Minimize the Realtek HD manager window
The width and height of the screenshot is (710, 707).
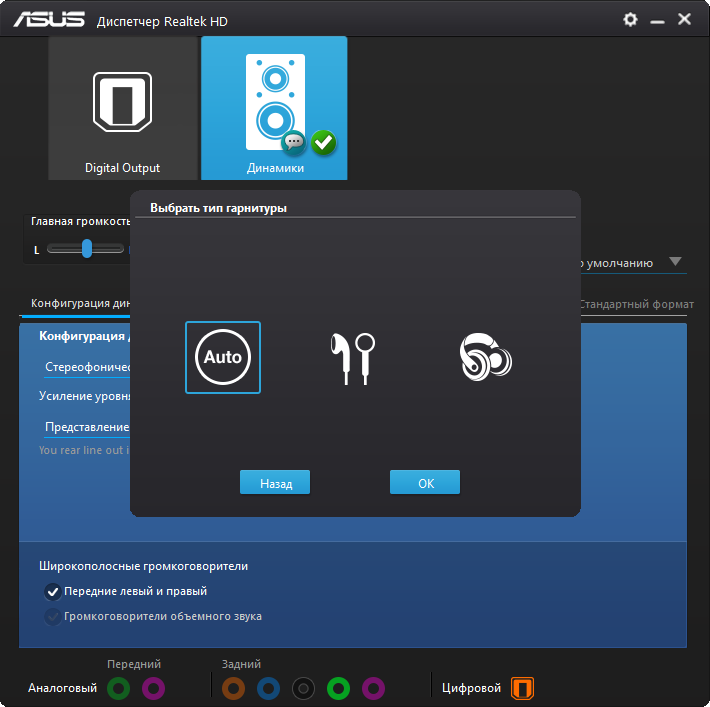(x=657, y=21)
